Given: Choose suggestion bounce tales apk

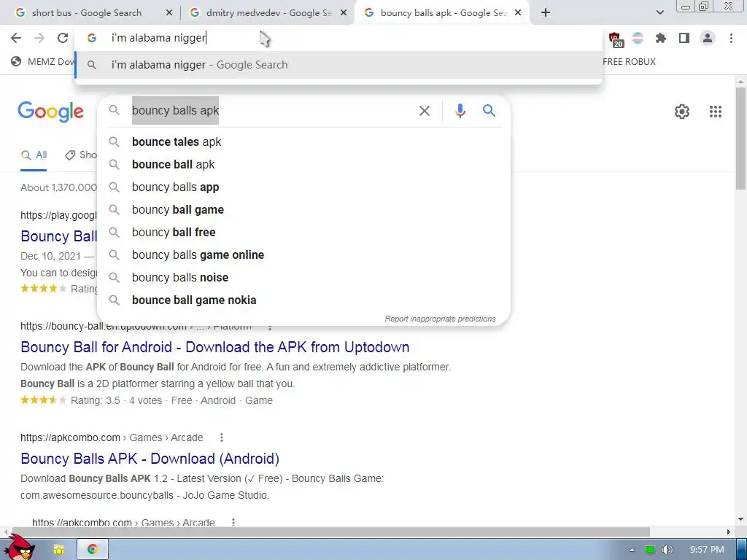Looking at the screenshot, I should [303, 142].
